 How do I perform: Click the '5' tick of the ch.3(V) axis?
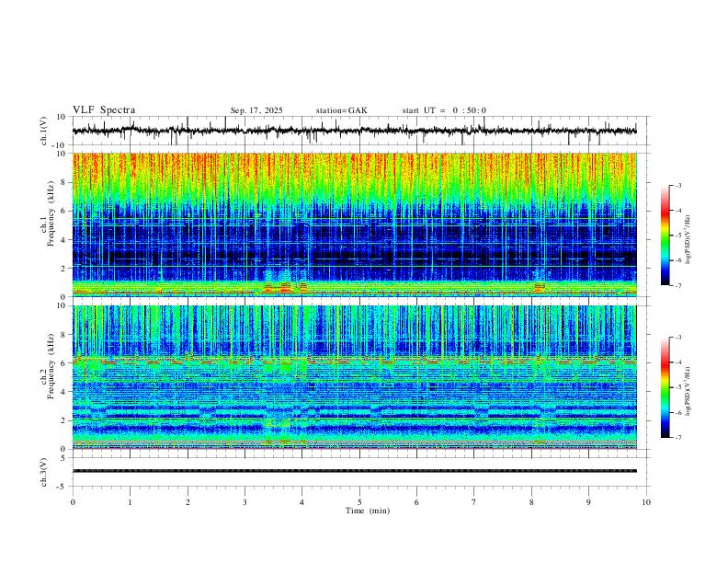[x=64, y=457]
